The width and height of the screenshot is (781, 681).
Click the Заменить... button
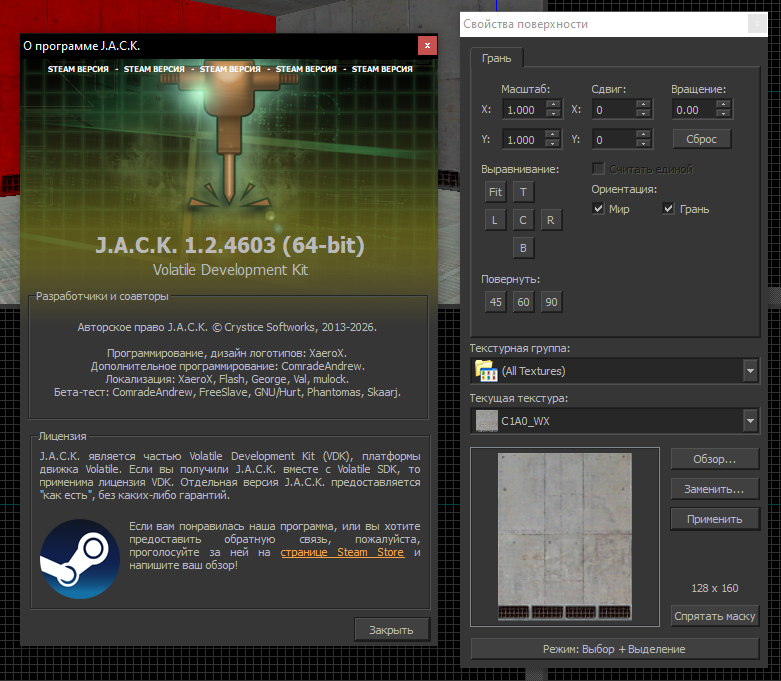tap(714, 489)
